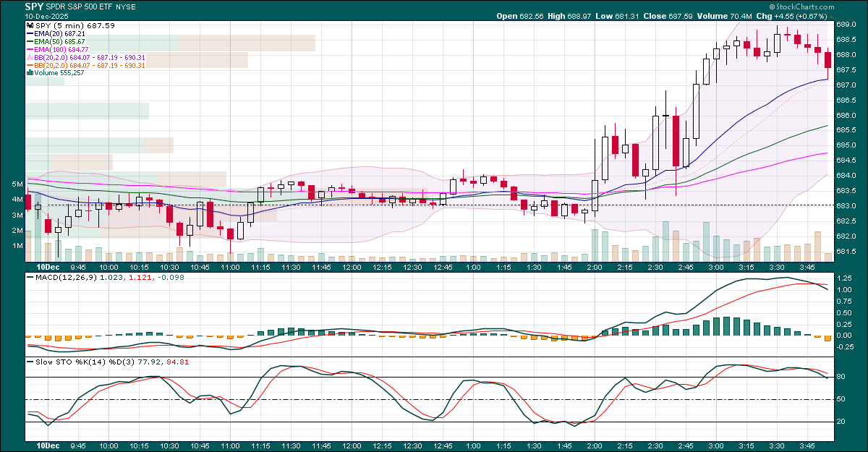Click the 683.0 price axis label

846,206
